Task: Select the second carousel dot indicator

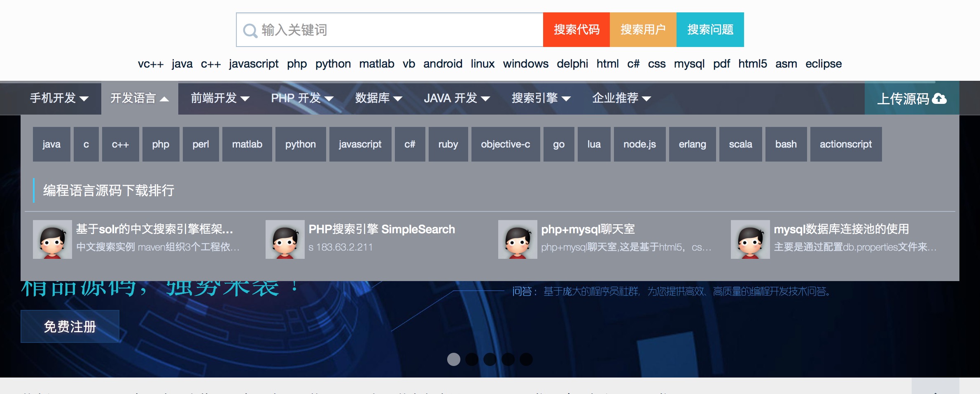Action: coord(472,359)
